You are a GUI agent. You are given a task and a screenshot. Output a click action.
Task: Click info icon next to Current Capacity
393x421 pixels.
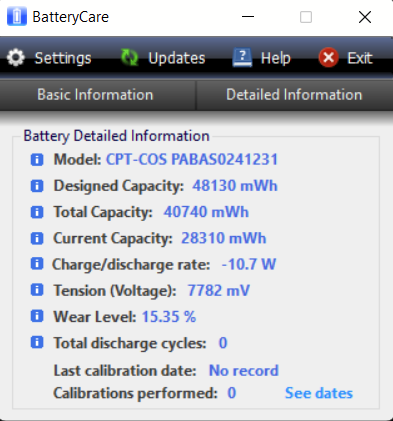37,238
